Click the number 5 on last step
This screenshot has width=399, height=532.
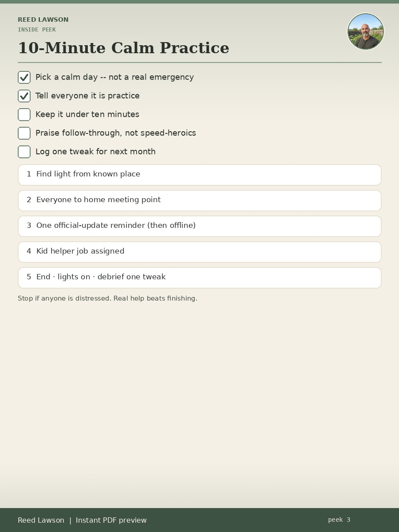point(29,277)
